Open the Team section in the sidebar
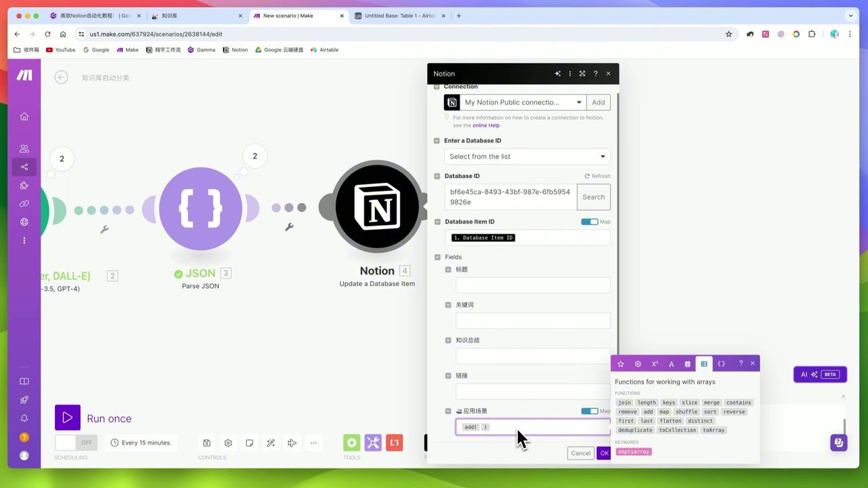 [x=24, y=148]
